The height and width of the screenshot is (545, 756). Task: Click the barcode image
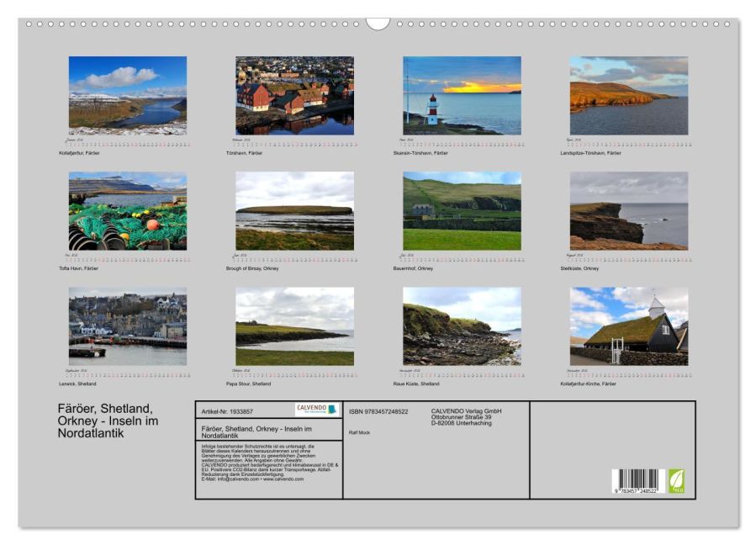click(x=637, y=481)
